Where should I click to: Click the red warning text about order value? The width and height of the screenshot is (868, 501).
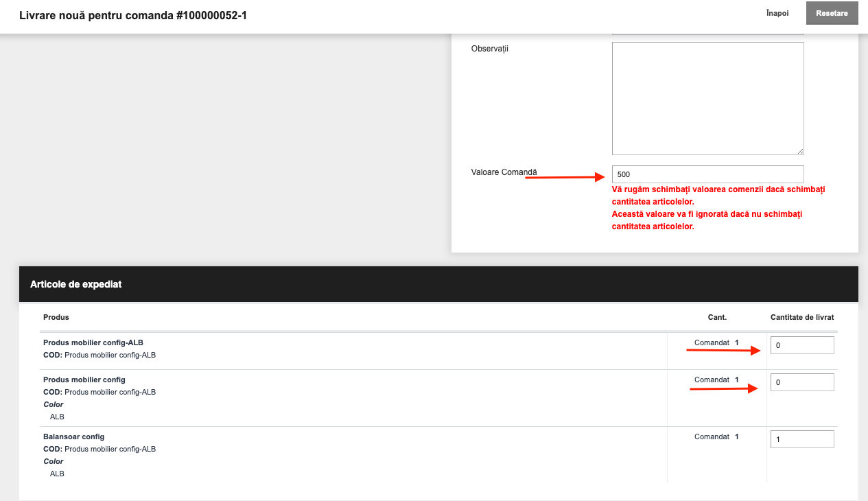(x=718, y=208)
